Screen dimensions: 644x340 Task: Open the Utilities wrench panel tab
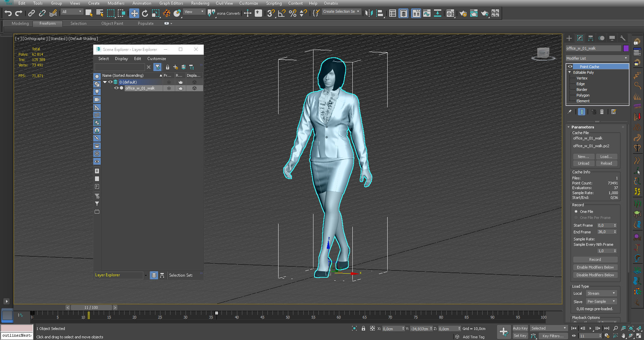pyautogui.click(x=623, y=38)
